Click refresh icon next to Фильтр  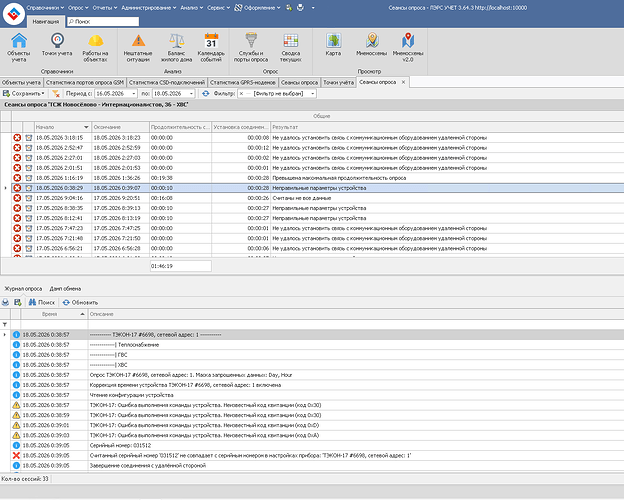205,94
